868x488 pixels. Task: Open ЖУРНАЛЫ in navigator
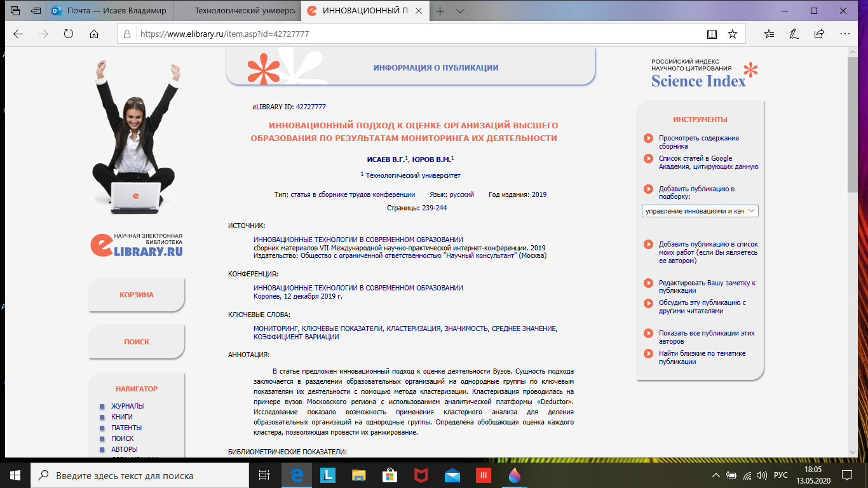point(127,406)
